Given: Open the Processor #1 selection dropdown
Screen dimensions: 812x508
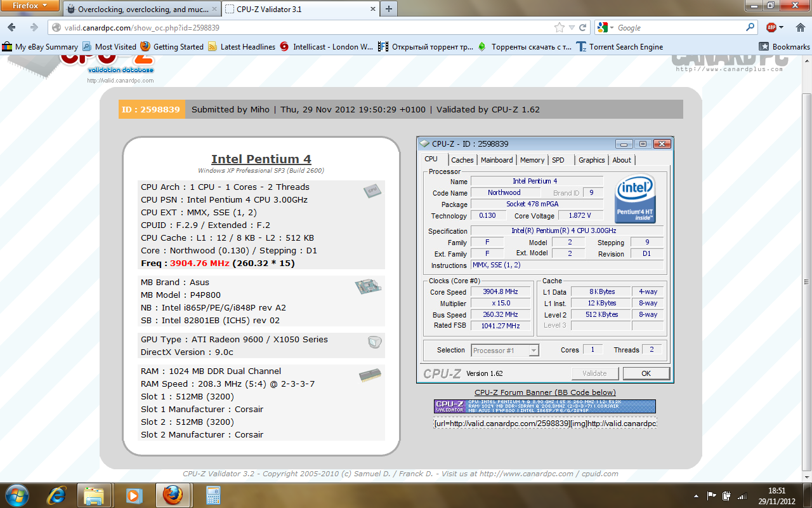Looking at the screenshot, I should (x=506, y=350).
